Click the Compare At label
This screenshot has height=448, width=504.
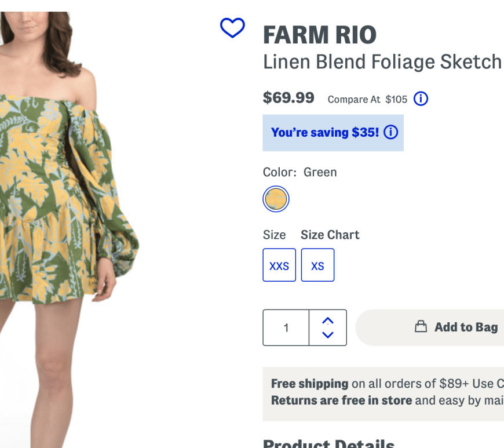(354, 99)
